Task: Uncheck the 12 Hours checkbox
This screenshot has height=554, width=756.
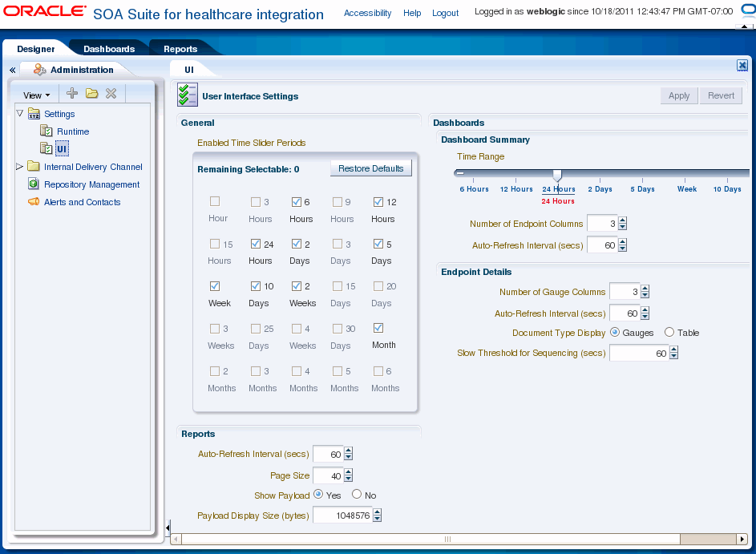Action: pos(378,202)
